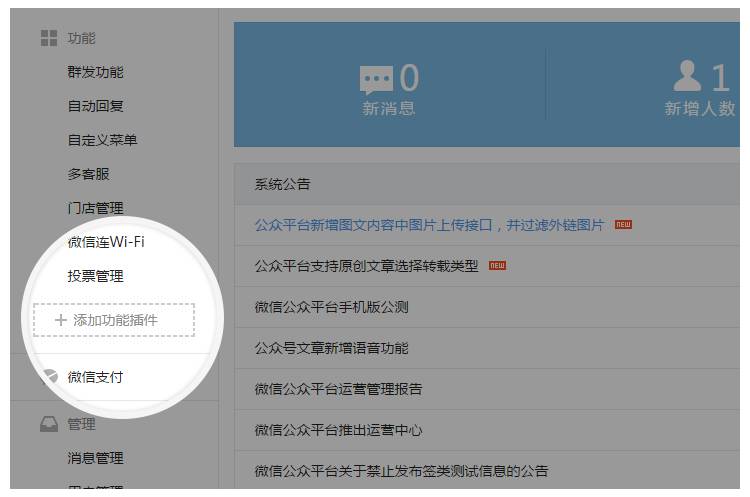Navigate to 投票管理

96,276
